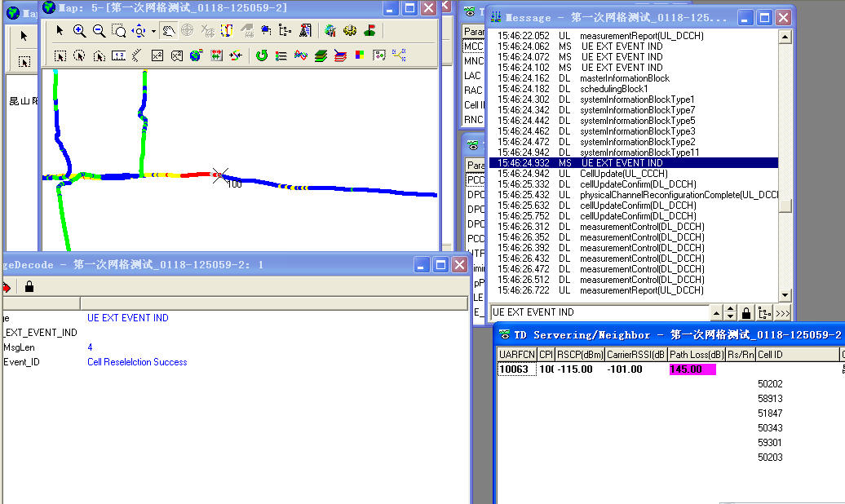Click the pan-and-zoom arrows tool

[139, 31]
